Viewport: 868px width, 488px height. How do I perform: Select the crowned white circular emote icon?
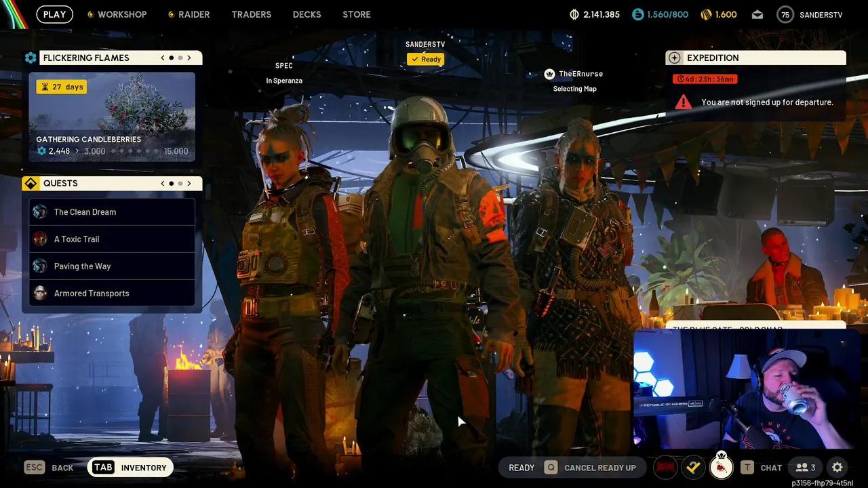(722, 467)
